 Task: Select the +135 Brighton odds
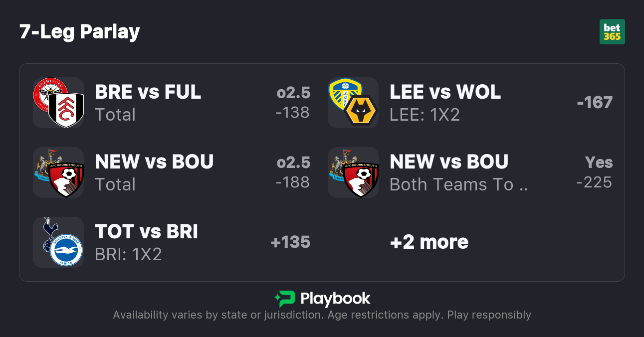coord(290,242)
